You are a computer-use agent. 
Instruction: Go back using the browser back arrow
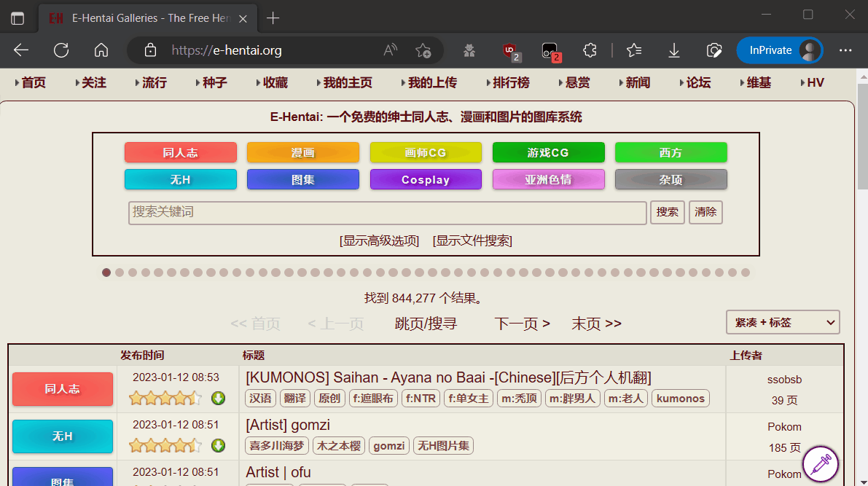(21, 50)
